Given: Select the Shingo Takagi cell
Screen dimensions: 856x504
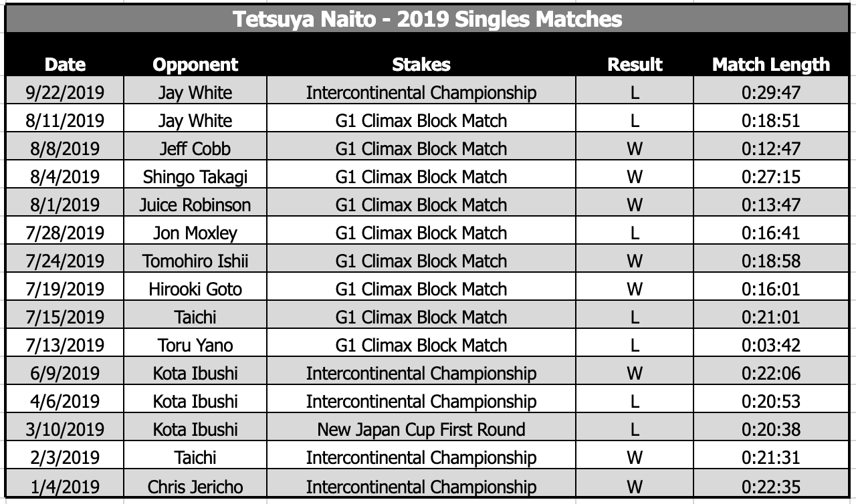Looking at the screenshot, I should pyautogui.click(x=195, y=176).
